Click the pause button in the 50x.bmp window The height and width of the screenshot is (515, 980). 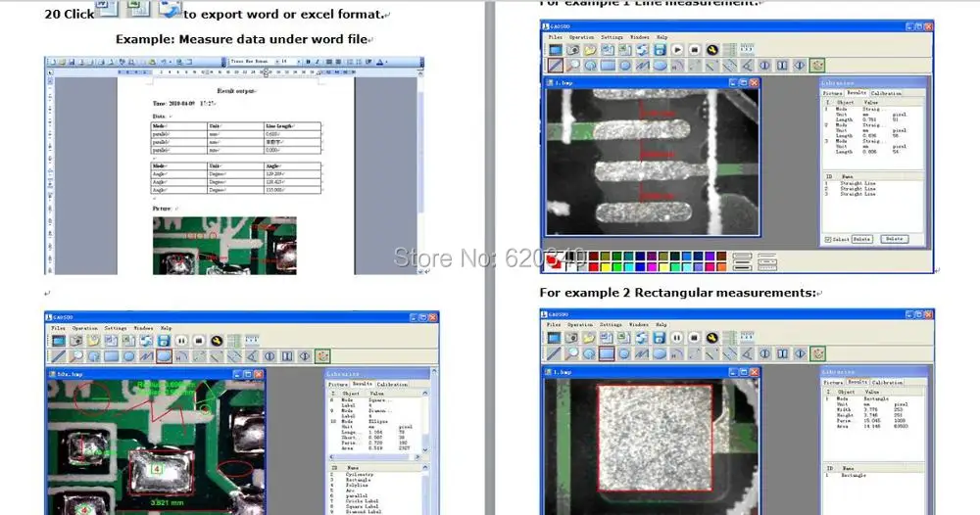click(x=181, y=341)
